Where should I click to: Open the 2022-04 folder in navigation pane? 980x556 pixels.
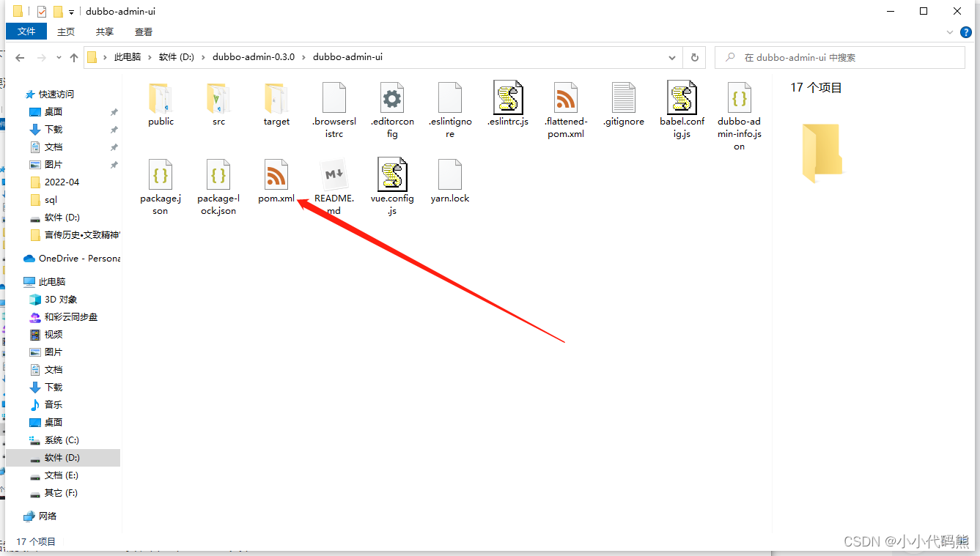coord(62,182)
